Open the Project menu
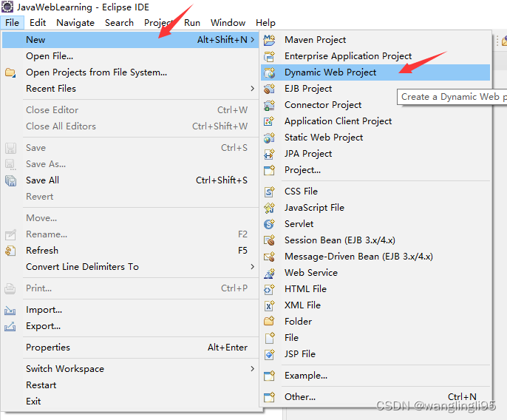 158,23
